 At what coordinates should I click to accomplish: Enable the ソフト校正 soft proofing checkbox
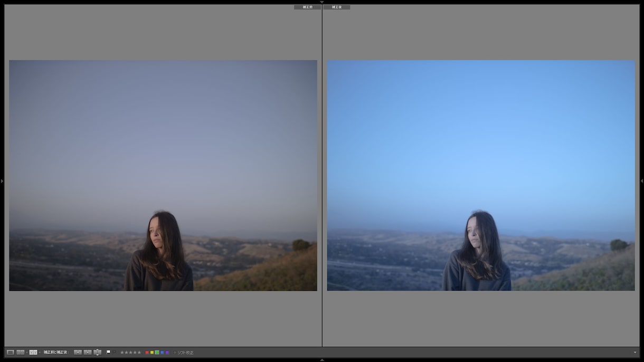[x=175, y=353]
